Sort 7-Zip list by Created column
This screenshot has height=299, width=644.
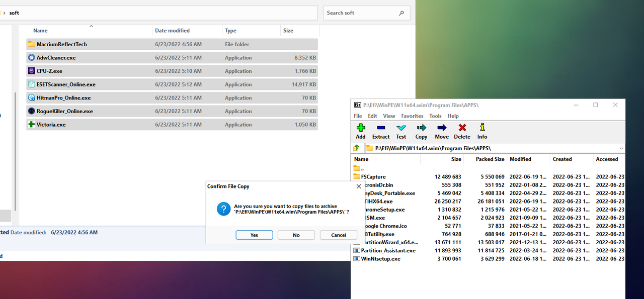[x=562, y=159]
